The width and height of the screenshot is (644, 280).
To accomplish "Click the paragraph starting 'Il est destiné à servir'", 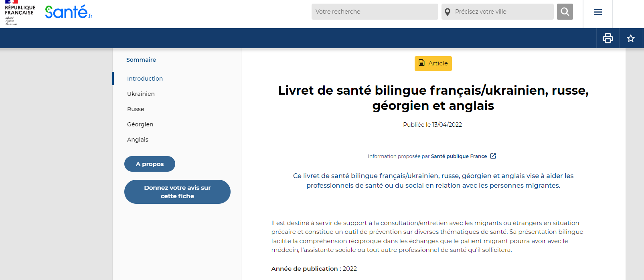I will tap(427, 236).
